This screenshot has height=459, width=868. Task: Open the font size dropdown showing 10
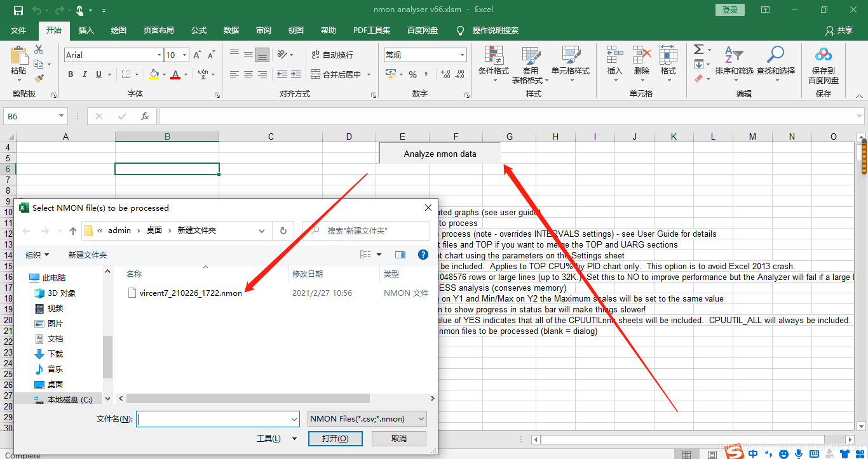coord(185,55)
